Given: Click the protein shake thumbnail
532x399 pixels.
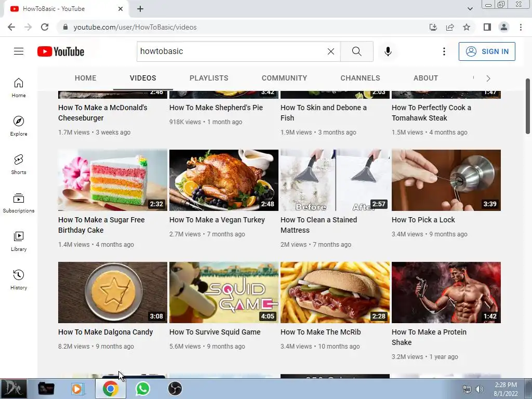Looking at the screenshot, I should tap(446, 292).
